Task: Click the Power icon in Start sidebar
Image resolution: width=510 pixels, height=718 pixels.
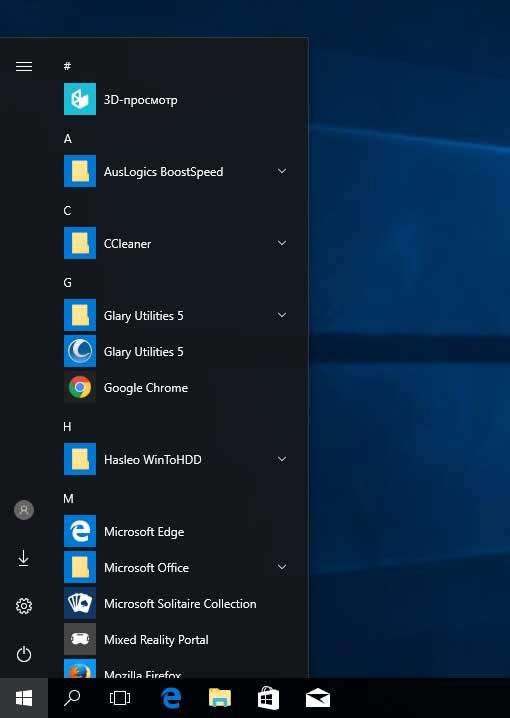Action: (x=24, y=654)
